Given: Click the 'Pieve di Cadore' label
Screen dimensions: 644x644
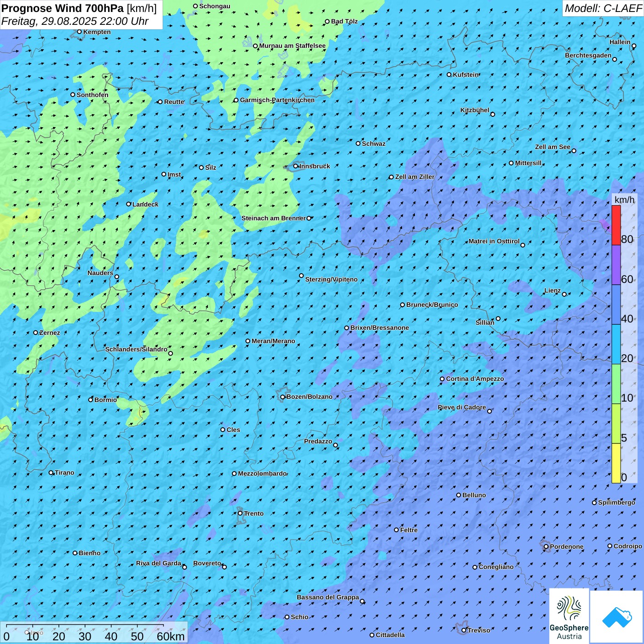Looking at the screenshot, I should (462, 407).
